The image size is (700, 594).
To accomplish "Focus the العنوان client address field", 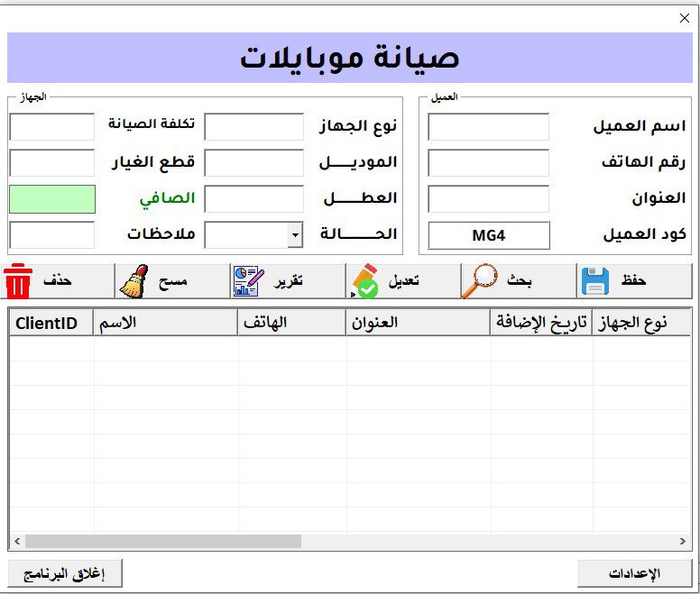I will (x=488, y=199).
